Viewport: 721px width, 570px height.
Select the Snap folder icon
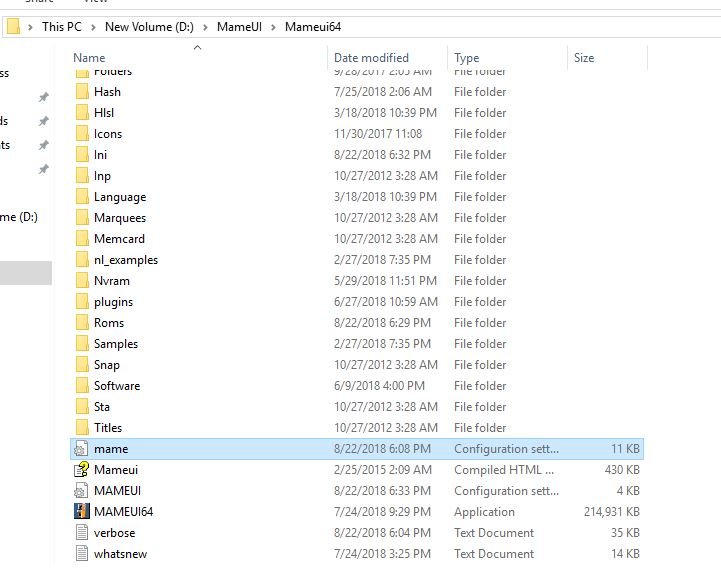[82, 365]
